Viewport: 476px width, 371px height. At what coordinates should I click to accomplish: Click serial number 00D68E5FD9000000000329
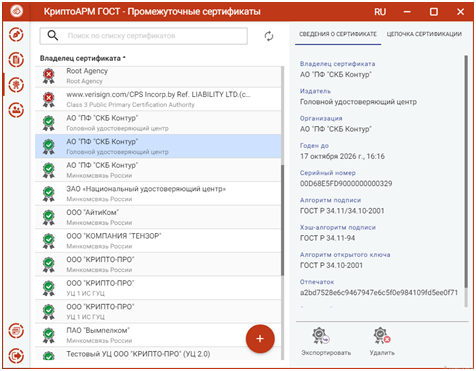[346, 184]
